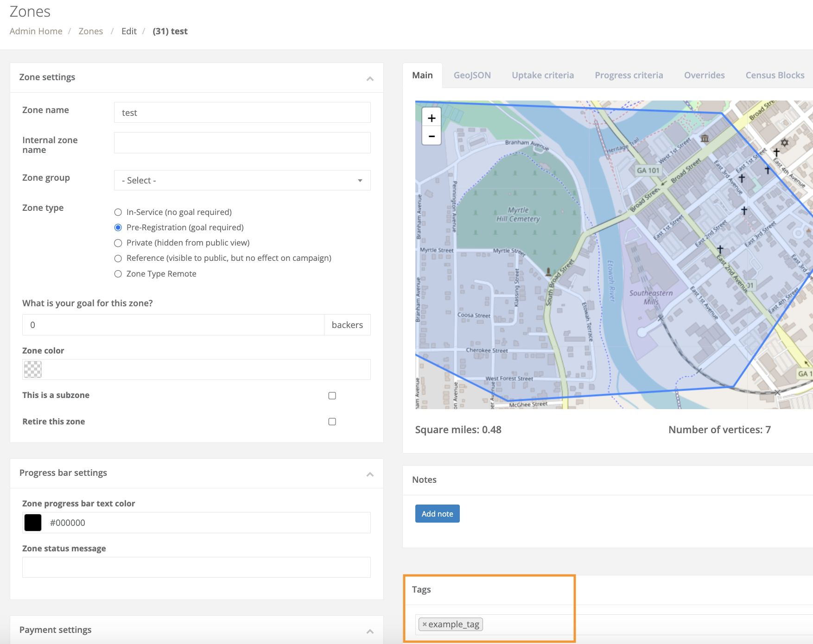Click inside the Zone status message field
The width and height of the screenshot is (813, 644).
coord(196,567)
